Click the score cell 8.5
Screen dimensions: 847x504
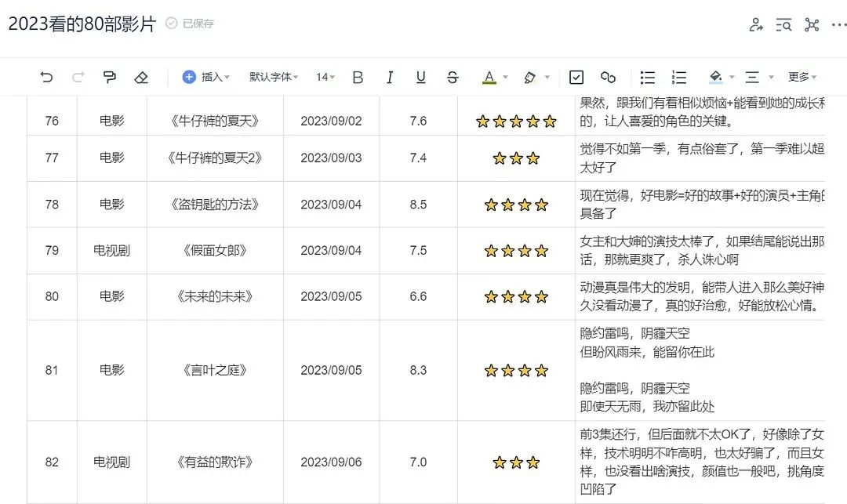pos(418,205)
